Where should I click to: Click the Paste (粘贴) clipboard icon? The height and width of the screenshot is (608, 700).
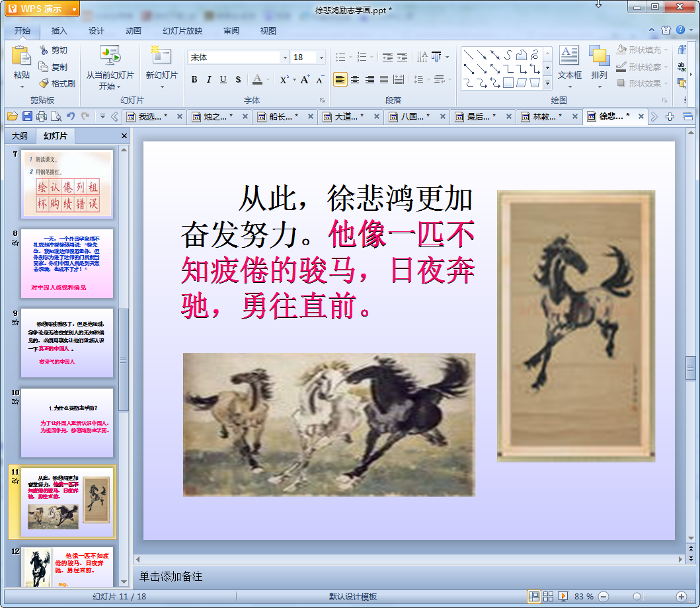[x=21, y=57]
